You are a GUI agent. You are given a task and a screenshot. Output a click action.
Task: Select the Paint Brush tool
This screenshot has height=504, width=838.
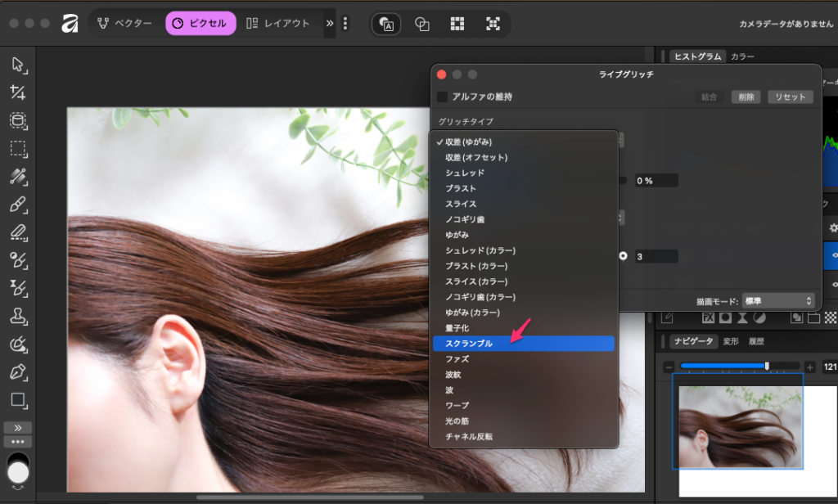18,205
